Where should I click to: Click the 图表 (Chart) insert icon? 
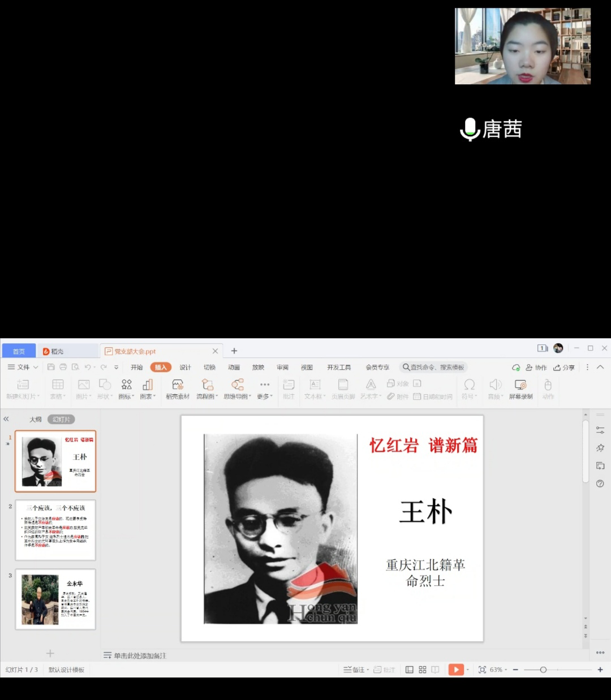pos(148,388)
